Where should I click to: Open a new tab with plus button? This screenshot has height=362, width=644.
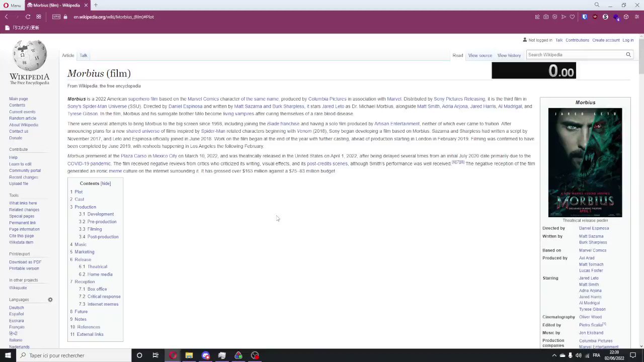(x=96, y=5)
